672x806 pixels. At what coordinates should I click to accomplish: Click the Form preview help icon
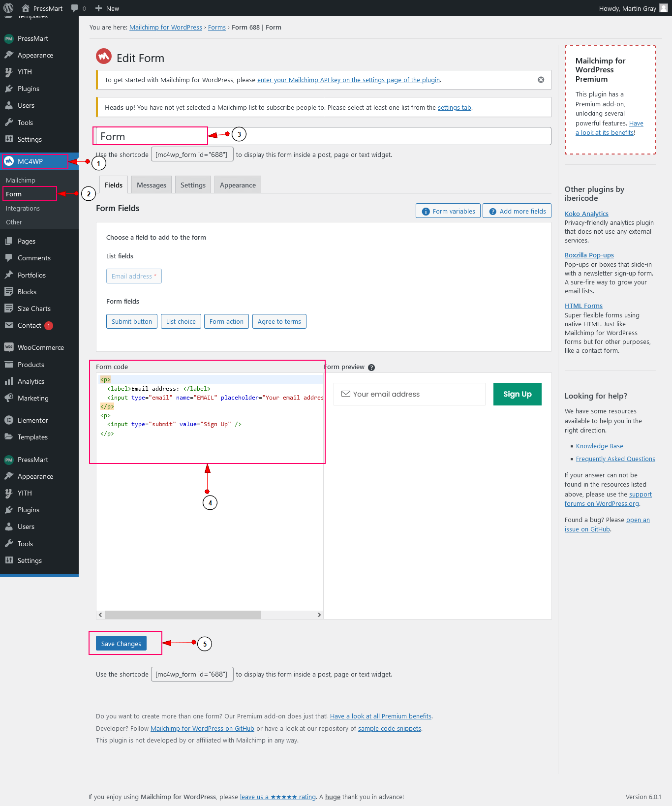point(371,368)
